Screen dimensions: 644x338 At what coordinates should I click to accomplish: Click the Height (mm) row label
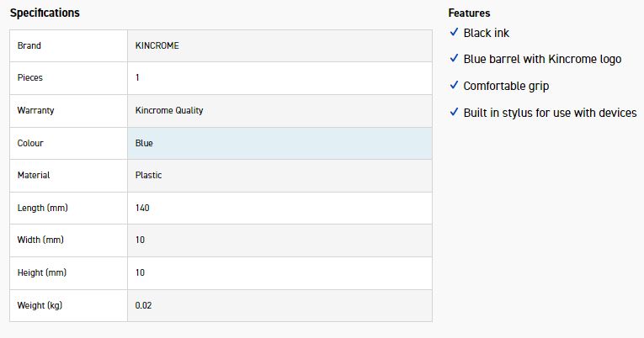click(42, 272)
